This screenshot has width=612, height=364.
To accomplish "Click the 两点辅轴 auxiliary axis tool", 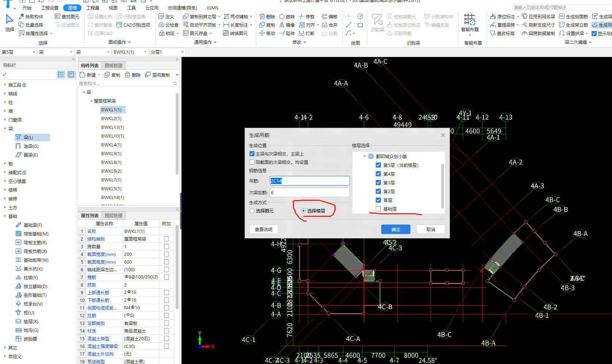I will pos(236,16).
